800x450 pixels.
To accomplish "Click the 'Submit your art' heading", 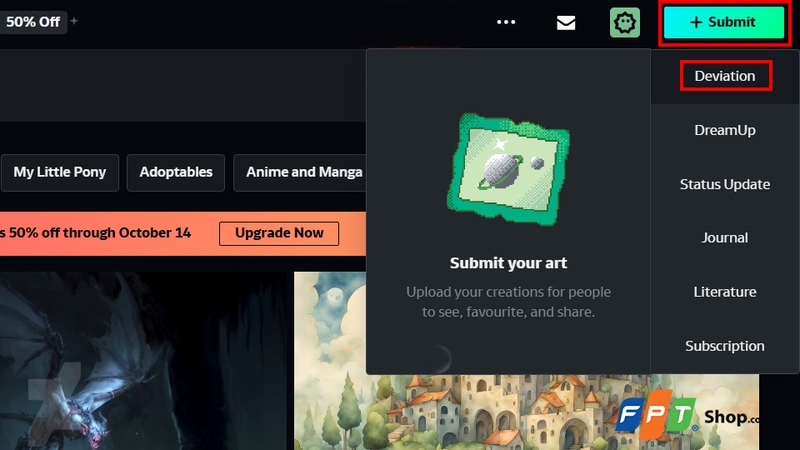I will pyautogui.click(x=508, y=263).
